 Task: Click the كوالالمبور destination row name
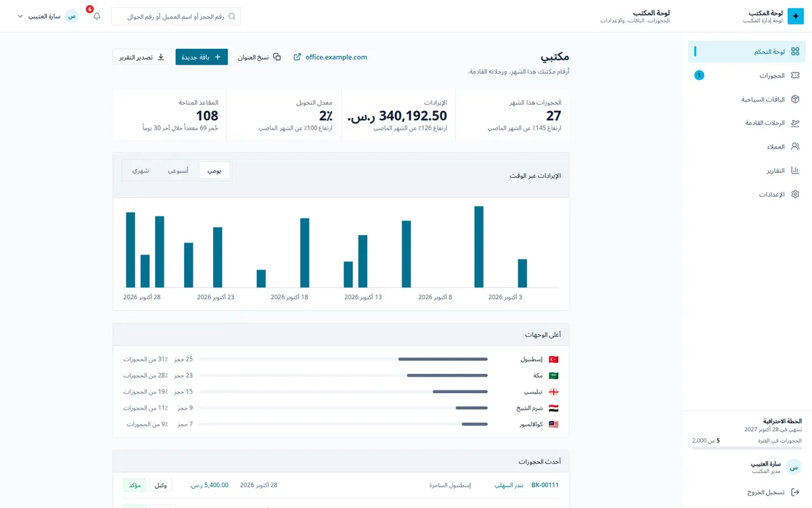[531, 424]
